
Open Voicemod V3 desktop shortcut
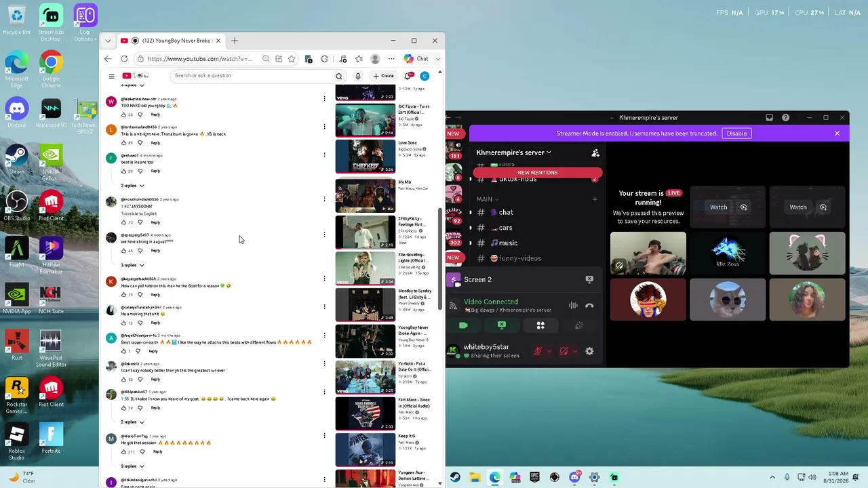tap(51, 113)
